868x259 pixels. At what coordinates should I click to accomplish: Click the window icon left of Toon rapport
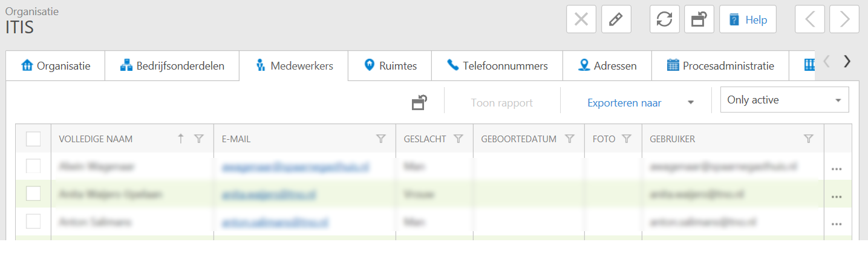(419, 103)
